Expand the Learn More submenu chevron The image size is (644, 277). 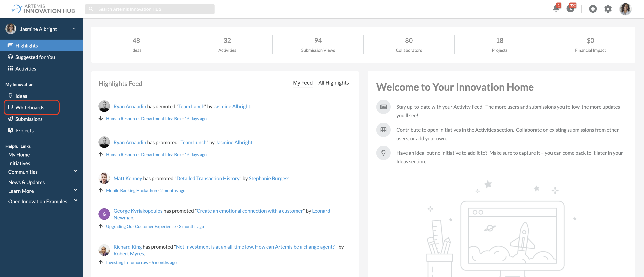(75, 190)
